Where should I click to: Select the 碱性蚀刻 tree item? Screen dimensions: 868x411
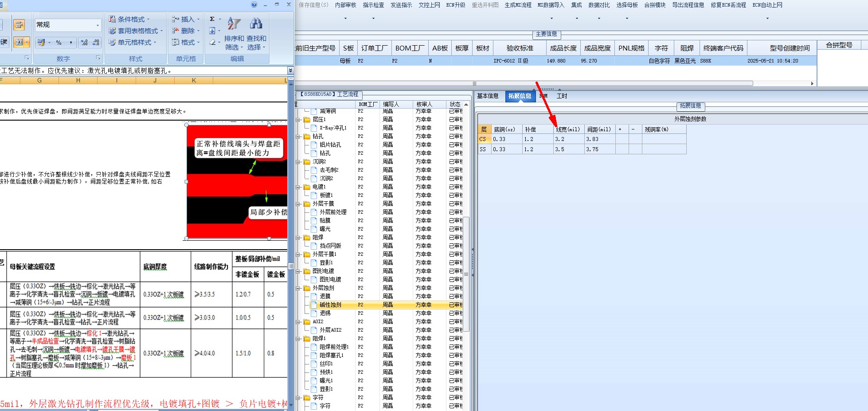coord(330,305)
